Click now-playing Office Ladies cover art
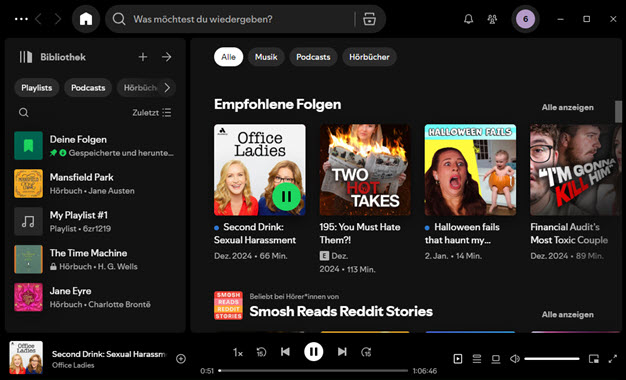The width and height of the screenshot is (626, 380). [26, 358]
